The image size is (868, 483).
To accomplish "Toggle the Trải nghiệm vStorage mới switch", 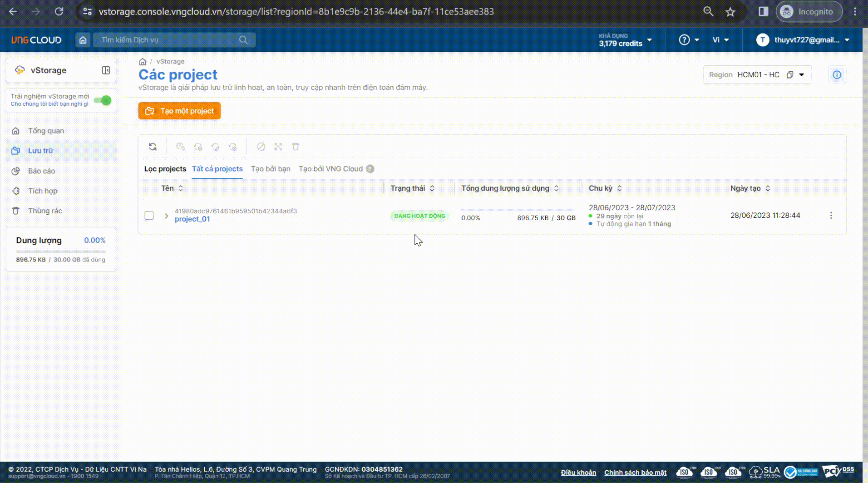I will [104, 100].
